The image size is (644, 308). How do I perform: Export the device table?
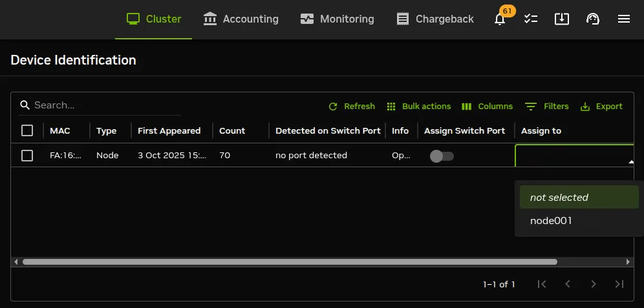[x=601, y=107]
